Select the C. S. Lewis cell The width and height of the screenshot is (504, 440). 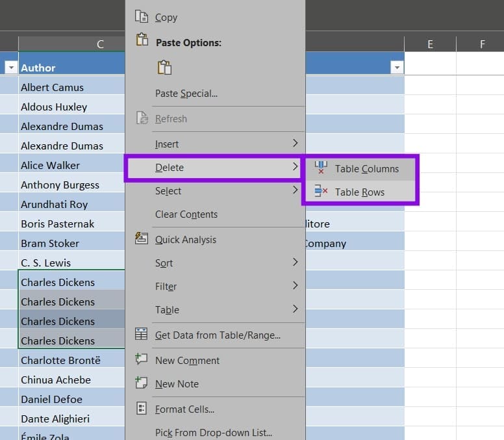(x=71, y=261)
